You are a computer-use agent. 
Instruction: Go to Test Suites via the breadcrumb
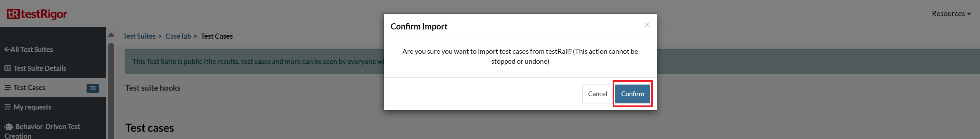[x=139, y=36]
